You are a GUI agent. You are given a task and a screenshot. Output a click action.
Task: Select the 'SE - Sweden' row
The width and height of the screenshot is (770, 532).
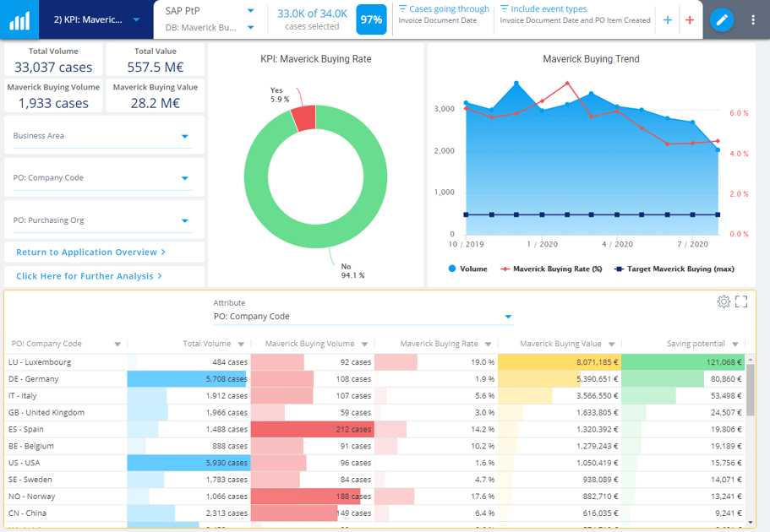374,480
